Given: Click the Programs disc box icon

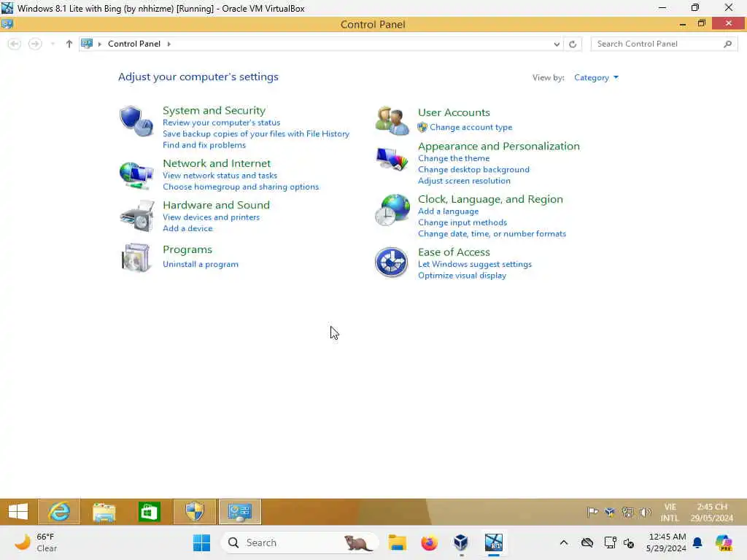Looking at the screenshot, I should (136, 257).
